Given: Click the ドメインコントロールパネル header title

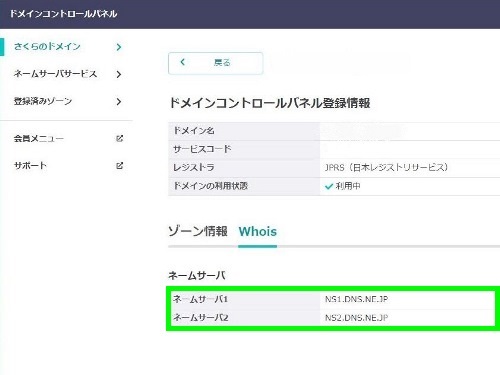Looking at the screenshot, I should click(63, 14).
